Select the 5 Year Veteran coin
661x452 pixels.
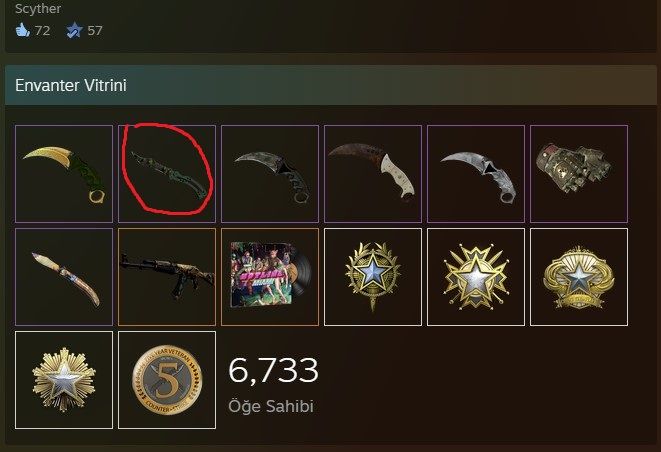point(167,380)
